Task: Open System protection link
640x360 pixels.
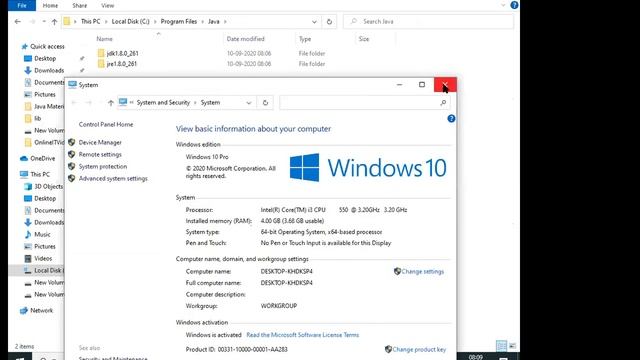Action: pos(103,167)
